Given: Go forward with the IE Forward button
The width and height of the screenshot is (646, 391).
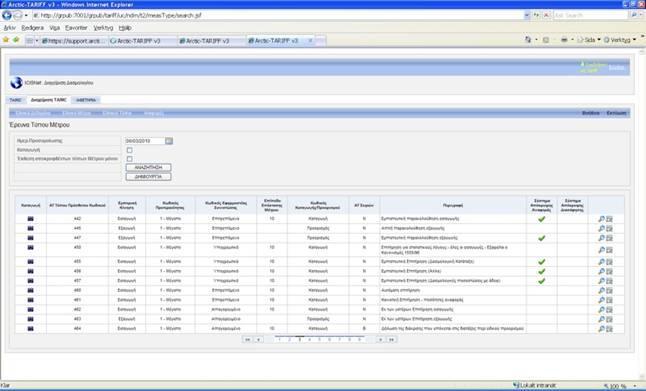Looking at the screenshot, I should pyautogui.click(x=17, y=15).
